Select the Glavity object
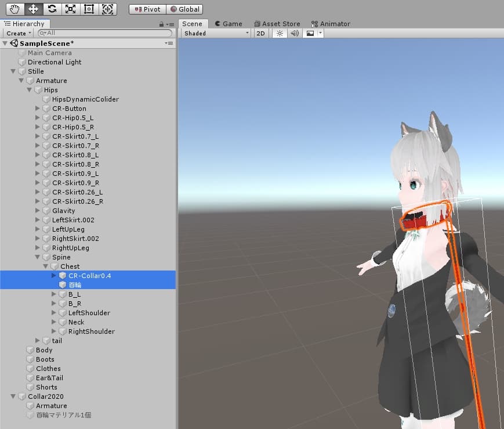 (64, 211)
